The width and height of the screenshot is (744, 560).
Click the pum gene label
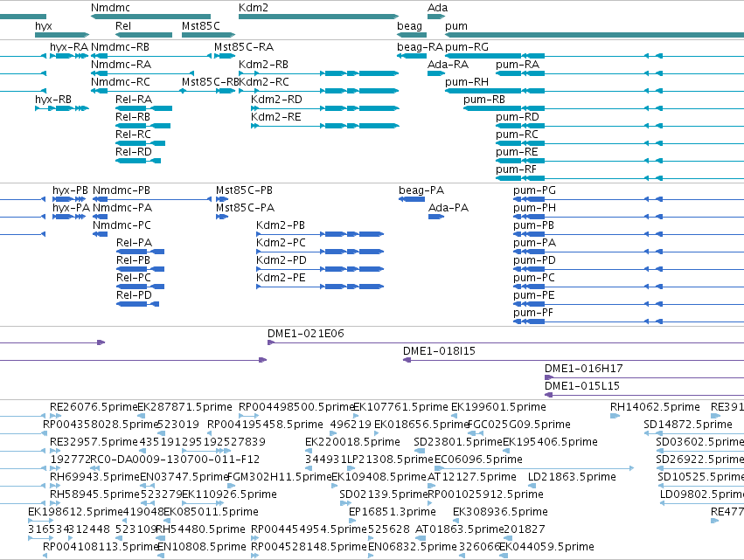pyautogui.click(x=456, y=26)
